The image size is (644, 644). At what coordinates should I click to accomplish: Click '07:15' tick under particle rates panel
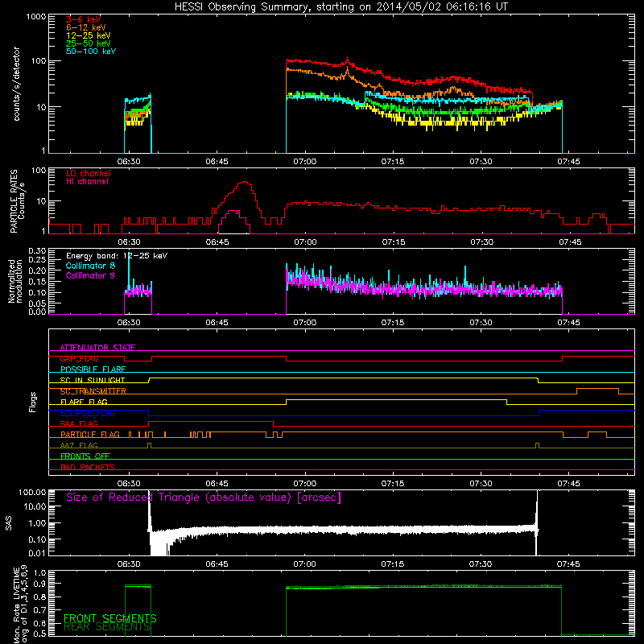coord(394,242)
